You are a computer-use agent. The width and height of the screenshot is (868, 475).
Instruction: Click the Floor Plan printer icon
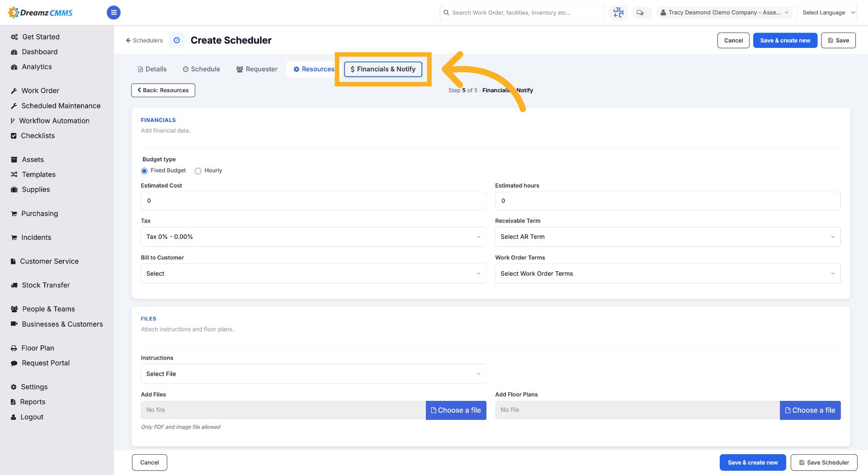(14, 348)
